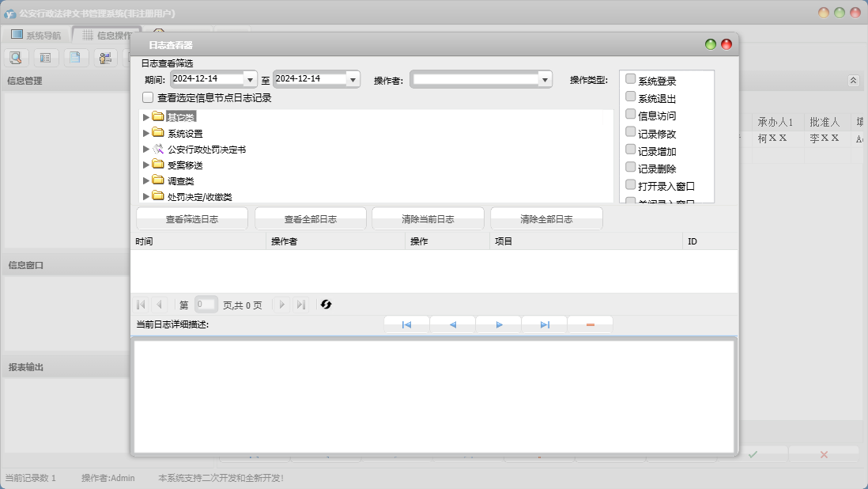This screenshot has width=868, height=489.
Task: Click the 清除当前日志 button
Action: 428,218
